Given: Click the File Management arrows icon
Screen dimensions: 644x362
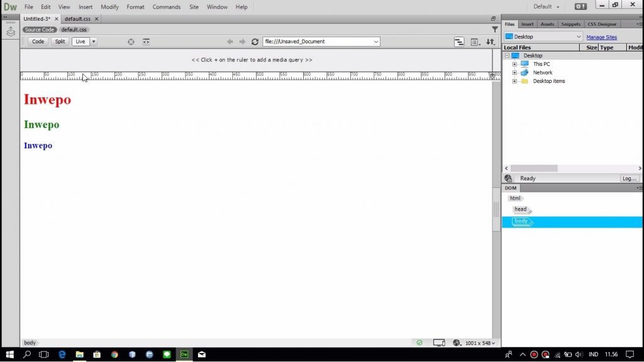Looking at the screenshot, I should pos(491,42).
